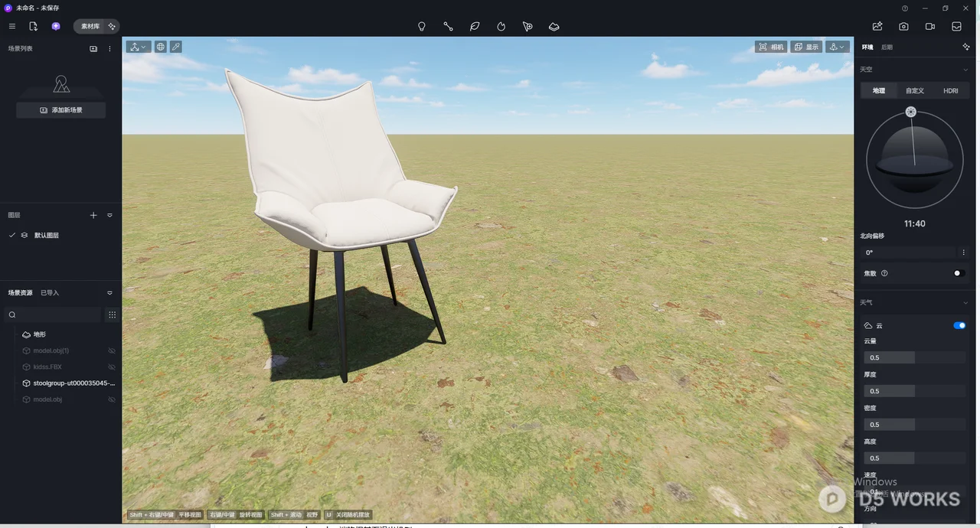The height and width of the screenshot is (528, 980).
Task: Click 添加新场景 button
Action: pos(60,110)
